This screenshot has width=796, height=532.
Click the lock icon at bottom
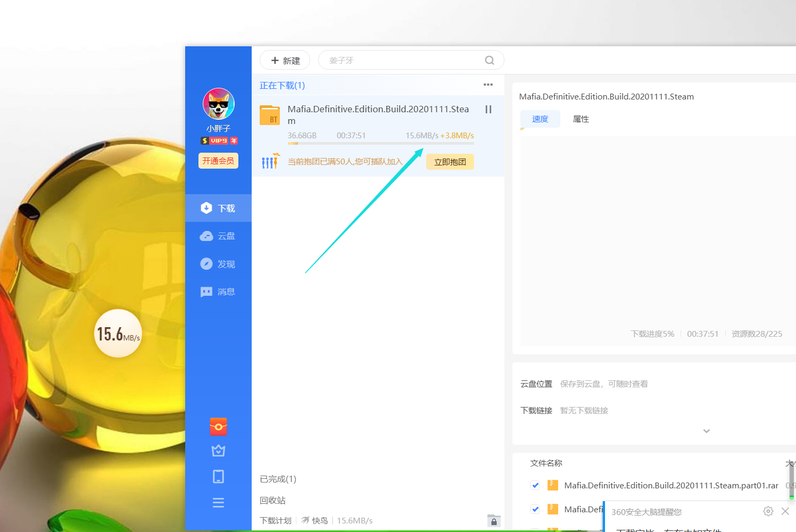[x=493, y=521]
